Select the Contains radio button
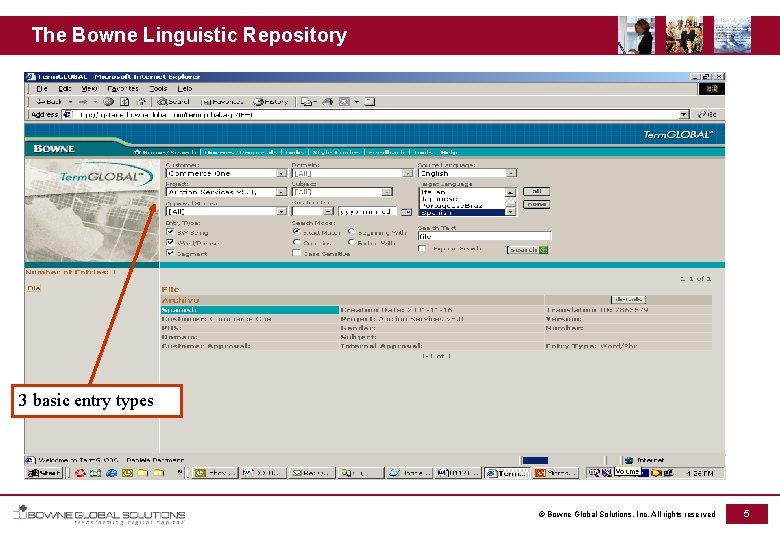The width and height of the screenshot is (780, 540). pyautogui.click(x=297, y=243)
